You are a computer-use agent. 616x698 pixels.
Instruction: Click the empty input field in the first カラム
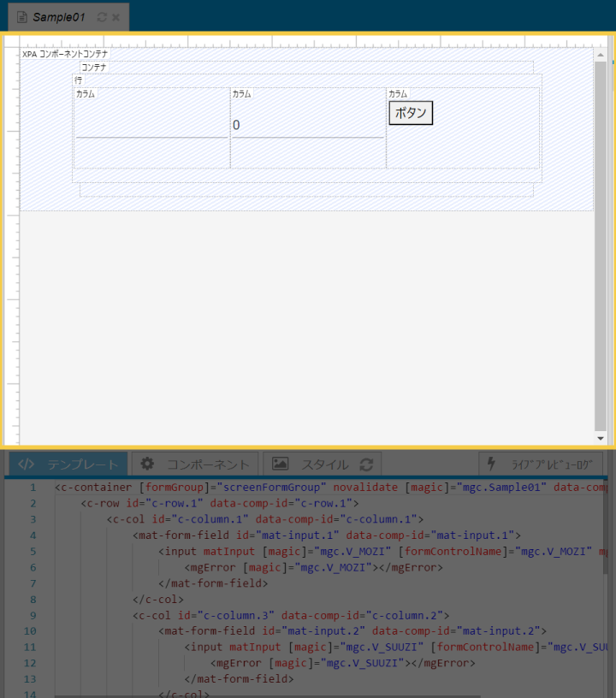pyautogui.click(x=151, y=126)
